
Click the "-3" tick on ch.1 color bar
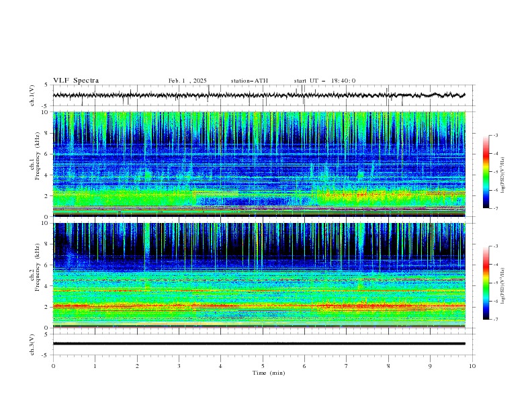[x=495, y=135]
